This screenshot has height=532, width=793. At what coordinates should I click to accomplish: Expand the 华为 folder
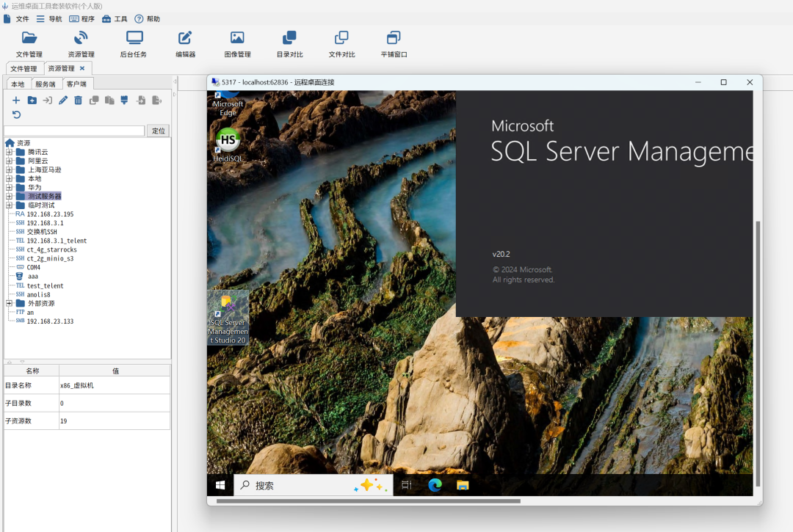(x=9, y=187)
